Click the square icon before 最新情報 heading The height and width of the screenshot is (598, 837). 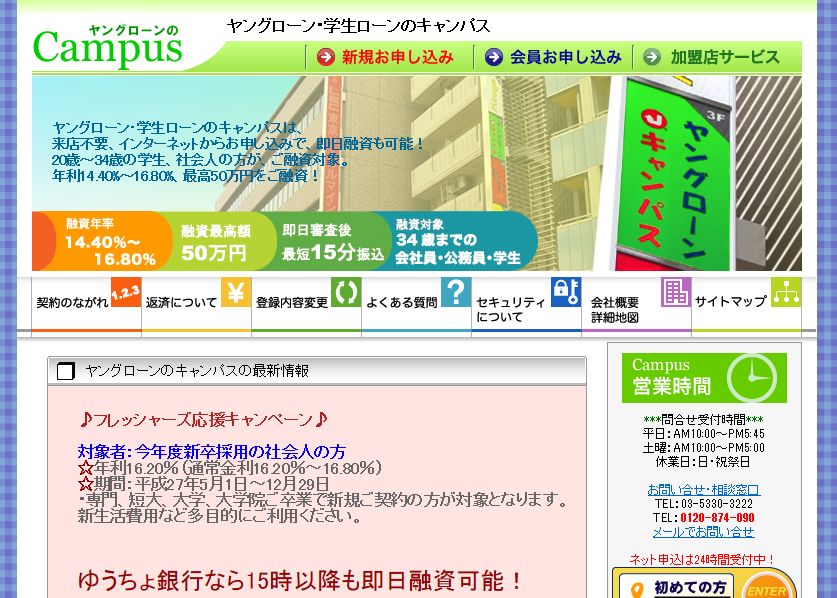[x=66, y=371]
